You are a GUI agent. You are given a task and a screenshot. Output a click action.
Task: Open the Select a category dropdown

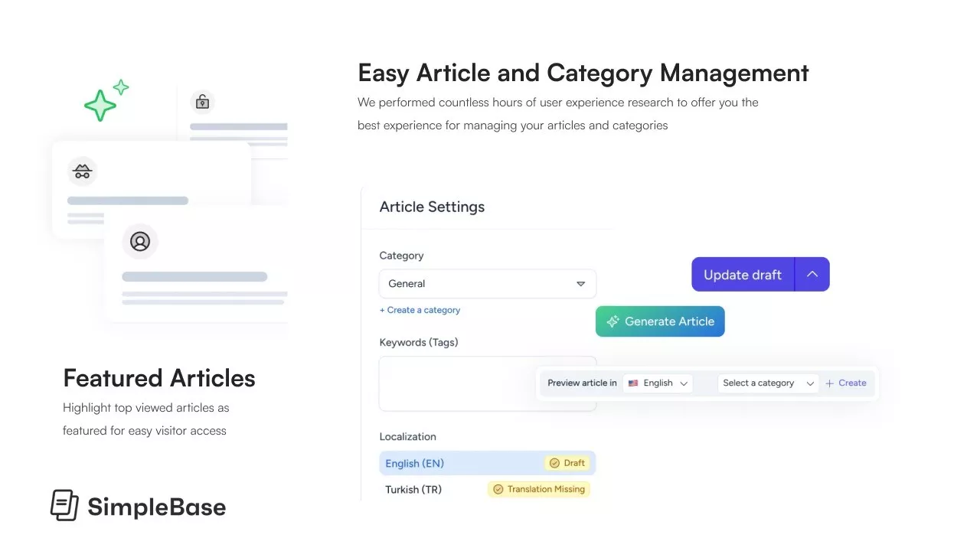(x=767, y=383)
